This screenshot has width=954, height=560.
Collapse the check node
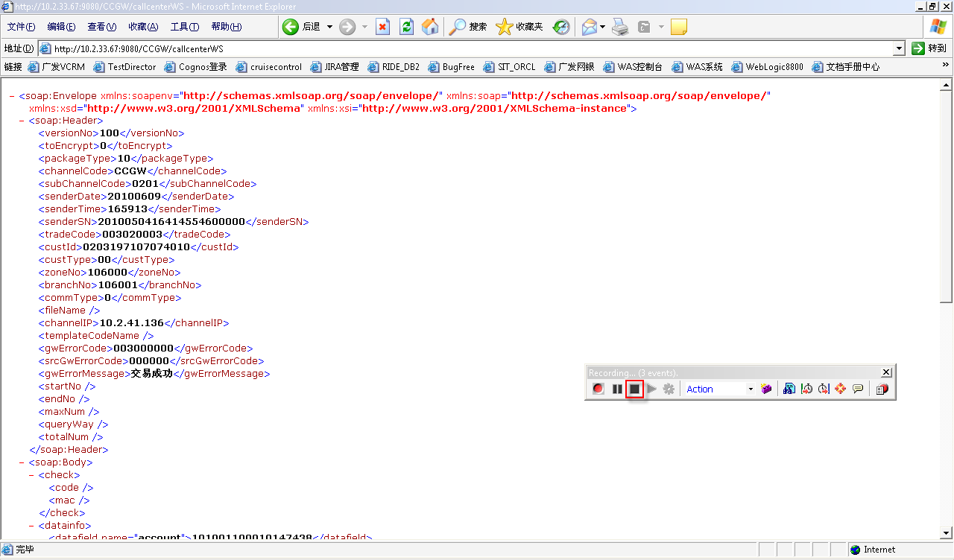point(32,475)
